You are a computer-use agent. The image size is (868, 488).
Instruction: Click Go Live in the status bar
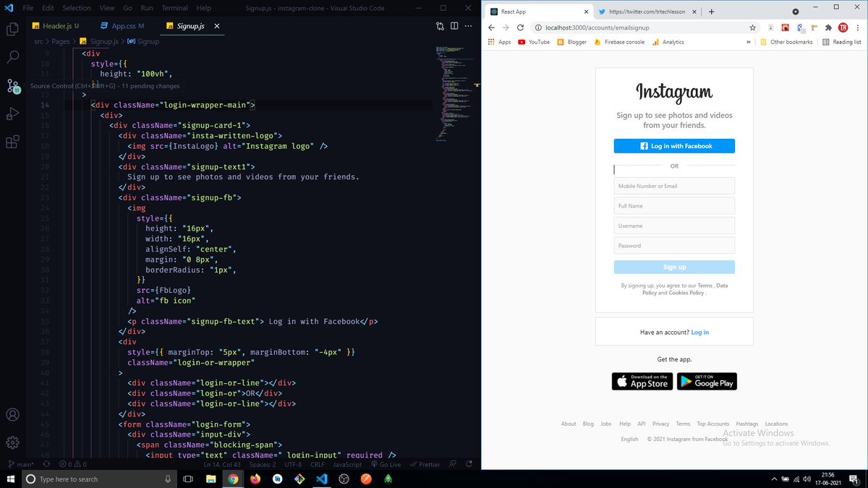(386, 464)
